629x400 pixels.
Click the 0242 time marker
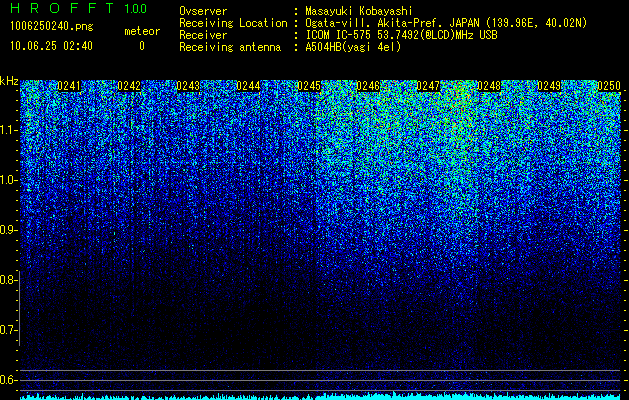(129, 86)
